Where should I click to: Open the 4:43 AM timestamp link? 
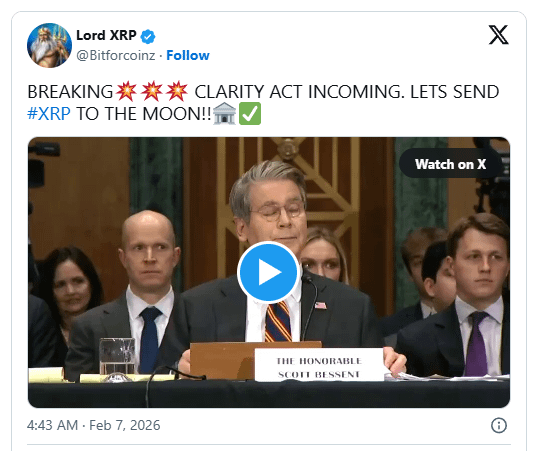52,425
